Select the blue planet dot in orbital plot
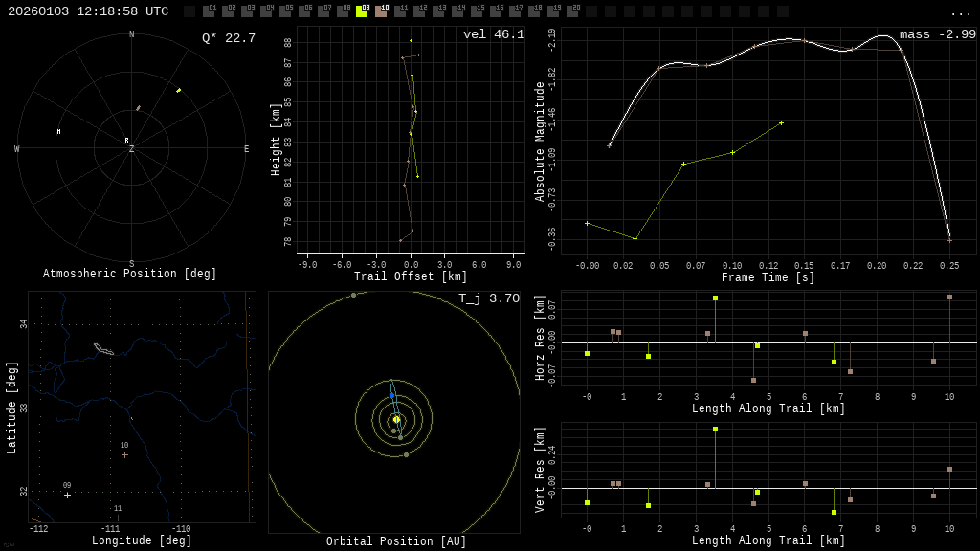The image size is (980, 551). [x=391, y=395]
